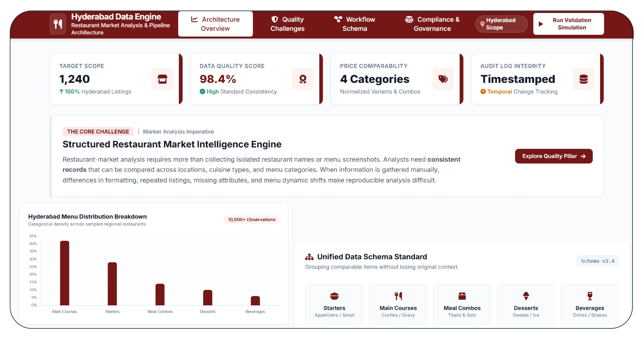
Task: Click the Run Validation Simulation button
Action: pyautogui.click(x=569, y=24)
